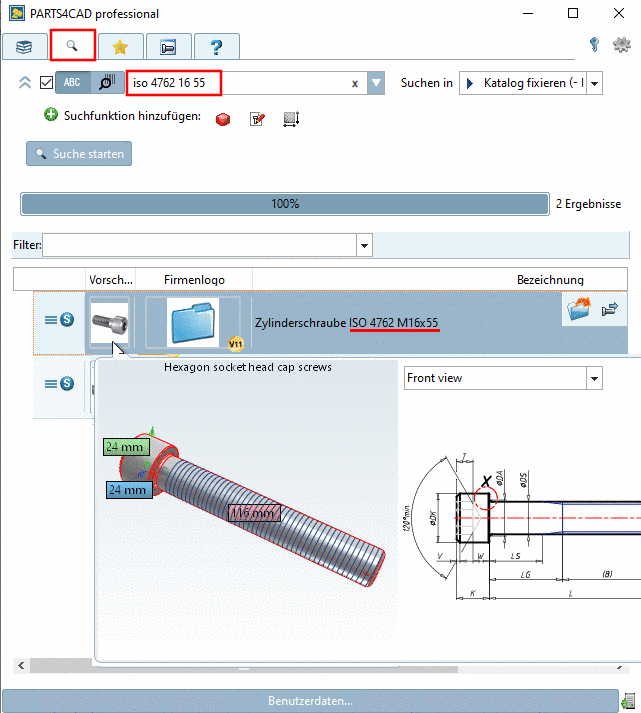
Task: Click horizontal scrollbar left arrow
Action: 21,666
